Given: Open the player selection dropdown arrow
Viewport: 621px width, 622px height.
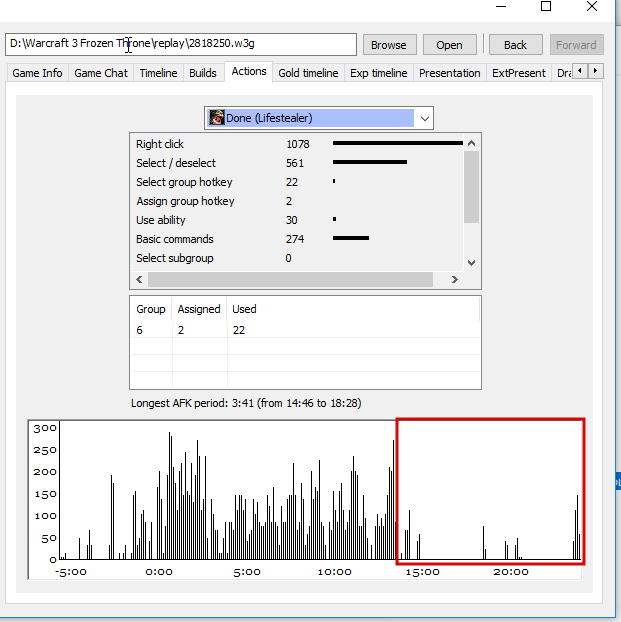Looking at the screenshot, I should pyautogui.click(x=424, y=118).
